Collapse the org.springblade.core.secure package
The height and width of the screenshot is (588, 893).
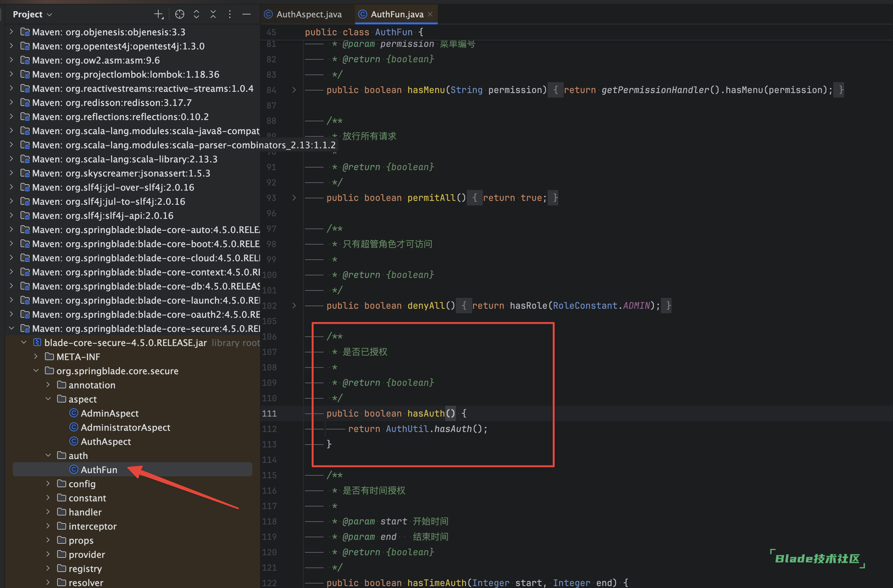click(36, 371)
